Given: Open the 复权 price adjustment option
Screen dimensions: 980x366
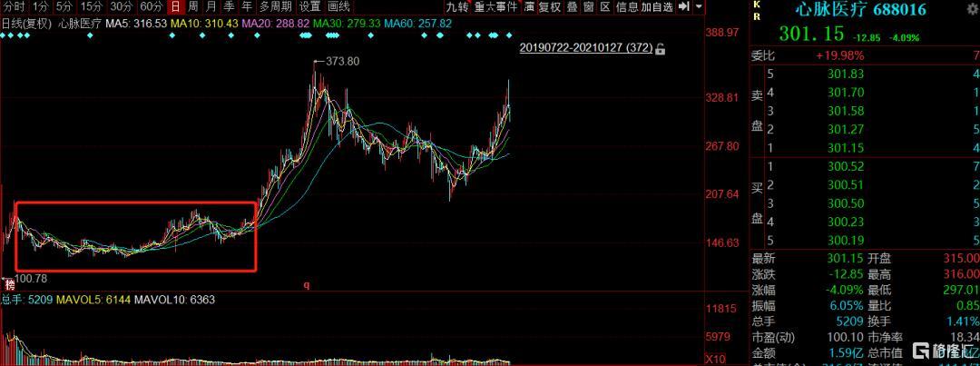Looking at the screenshot, I should pyautogui.click(x=550, y=7).
